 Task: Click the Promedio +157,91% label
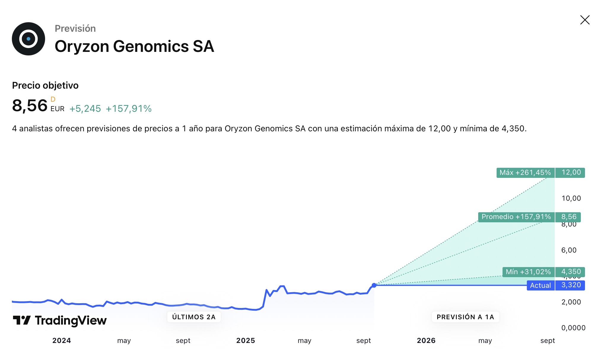pyautogui.click(x=516, y=217)
